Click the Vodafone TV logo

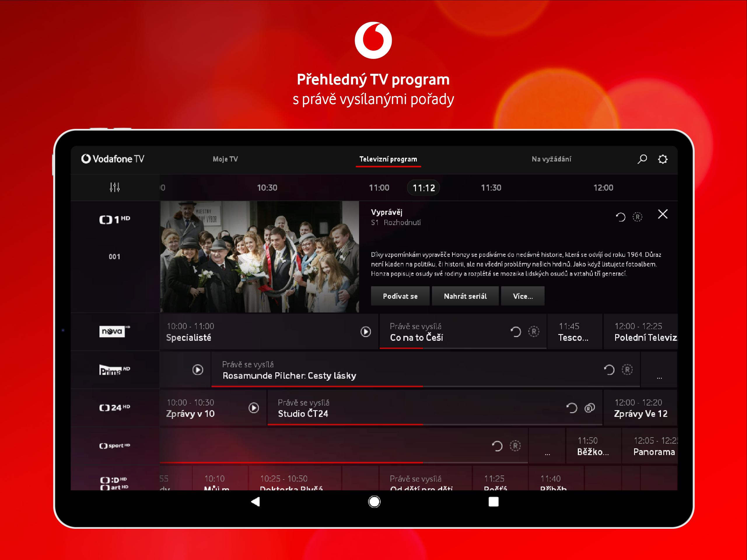click(x=113, y=159)
